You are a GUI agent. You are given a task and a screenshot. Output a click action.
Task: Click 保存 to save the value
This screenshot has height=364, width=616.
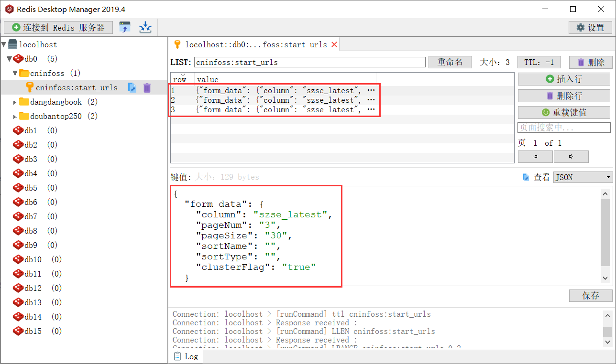point(591,296)
